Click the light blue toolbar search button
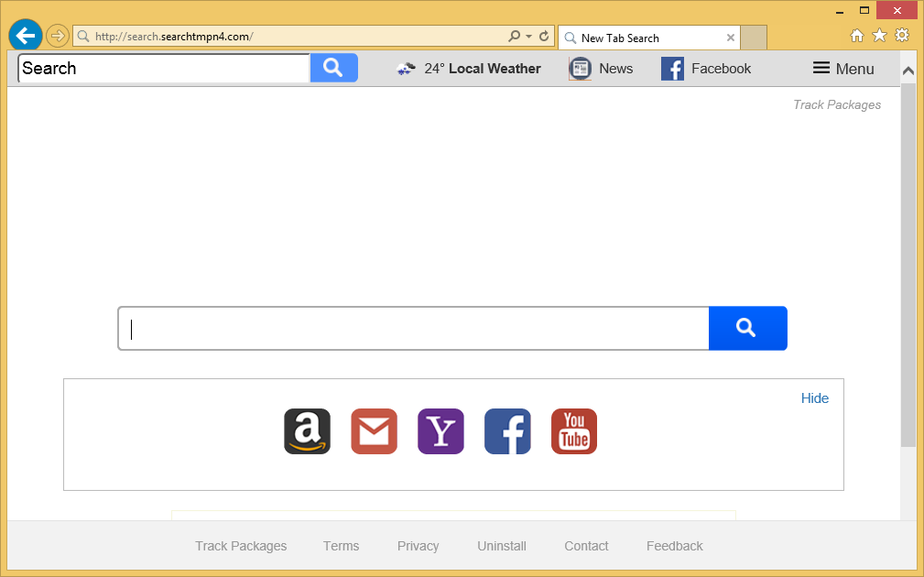 pos(334,68)
